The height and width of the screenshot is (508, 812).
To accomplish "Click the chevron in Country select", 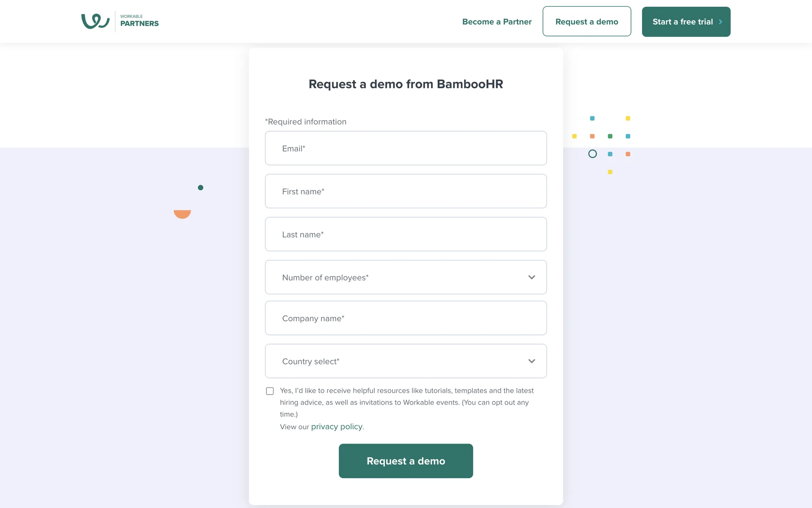I will click(532, 361).
